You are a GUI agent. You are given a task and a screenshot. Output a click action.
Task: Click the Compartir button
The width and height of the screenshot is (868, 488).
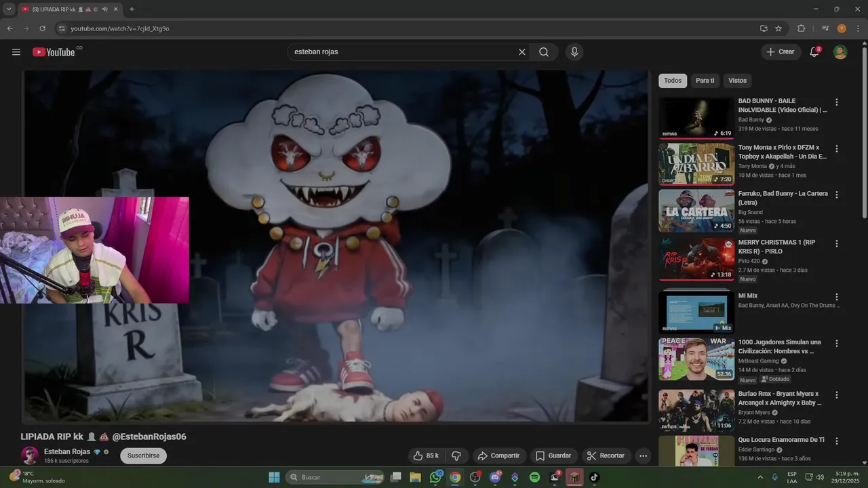(498, 455)
